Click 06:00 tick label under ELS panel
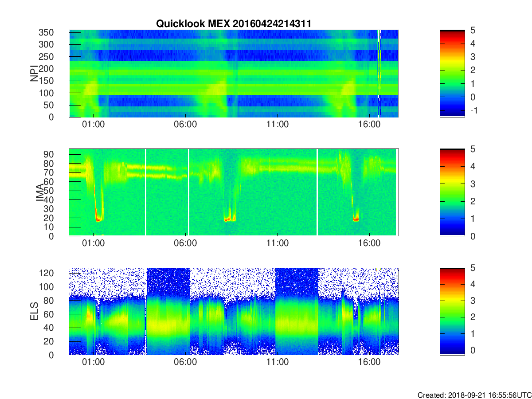Screen dimensions: 532x399 [x=185, y=362]
